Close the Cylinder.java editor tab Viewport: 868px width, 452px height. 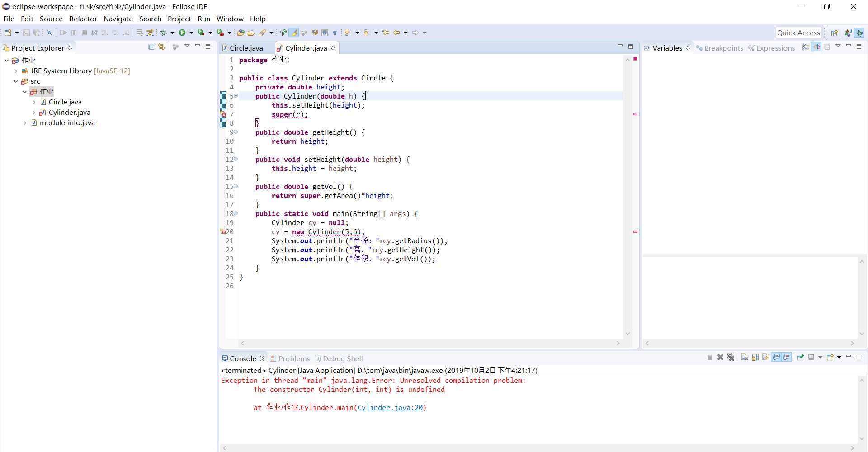pyautogui.click(x=333, y=48)
